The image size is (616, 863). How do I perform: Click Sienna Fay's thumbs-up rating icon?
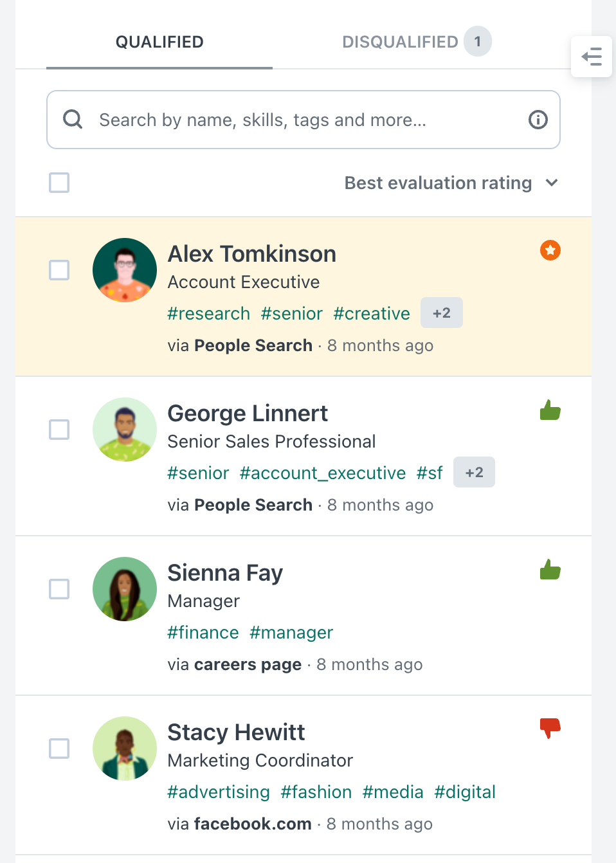pyautogui.click(x=550, y=569)
